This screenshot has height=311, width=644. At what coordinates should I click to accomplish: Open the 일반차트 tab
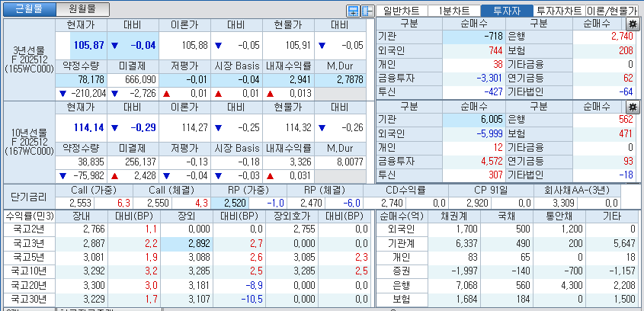pos(402,11)
